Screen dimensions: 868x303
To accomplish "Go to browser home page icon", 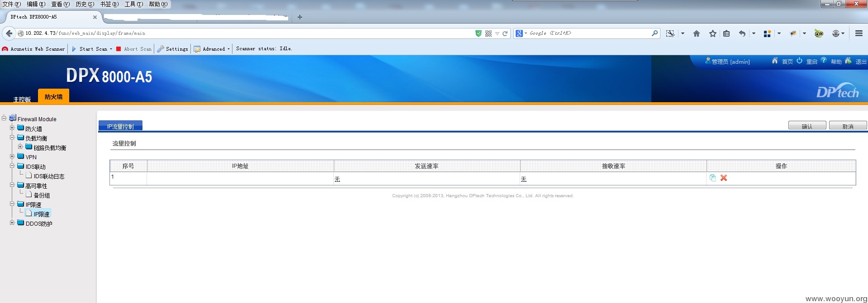I will (x=697, y=33).
